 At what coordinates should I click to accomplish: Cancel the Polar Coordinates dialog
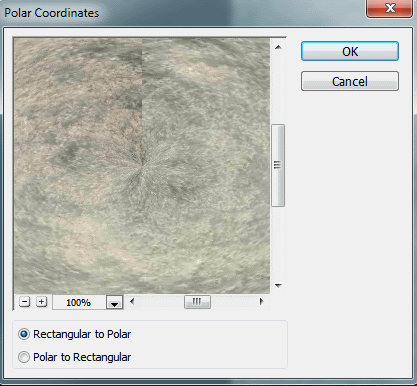(x=350, y=81)
